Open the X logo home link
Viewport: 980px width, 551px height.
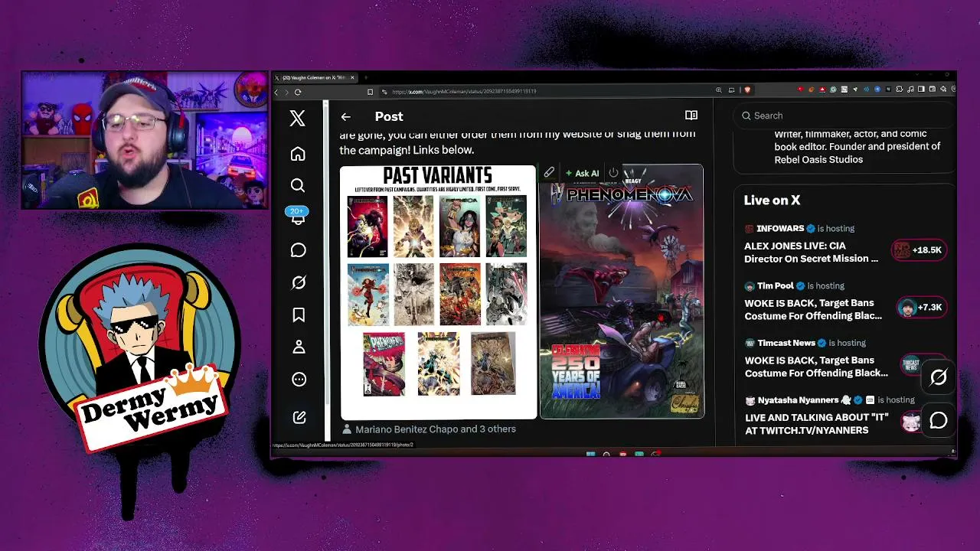click(298, 118)
